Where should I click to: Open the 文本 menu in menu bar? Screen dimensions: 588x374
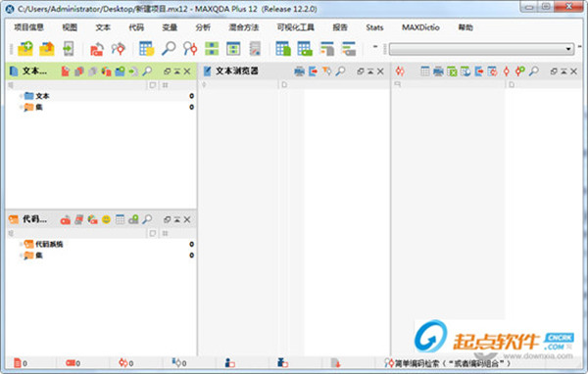103,27
